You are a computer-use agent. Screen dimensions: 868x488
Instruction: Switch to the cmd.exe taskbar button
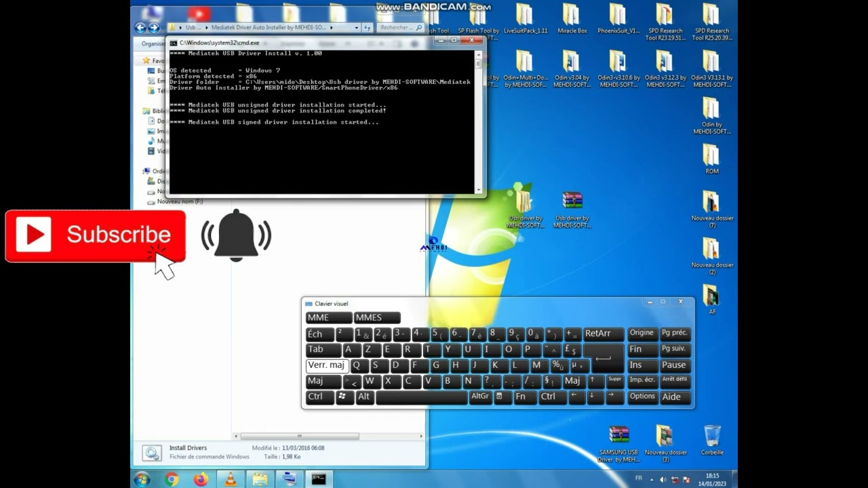[319, 479]
